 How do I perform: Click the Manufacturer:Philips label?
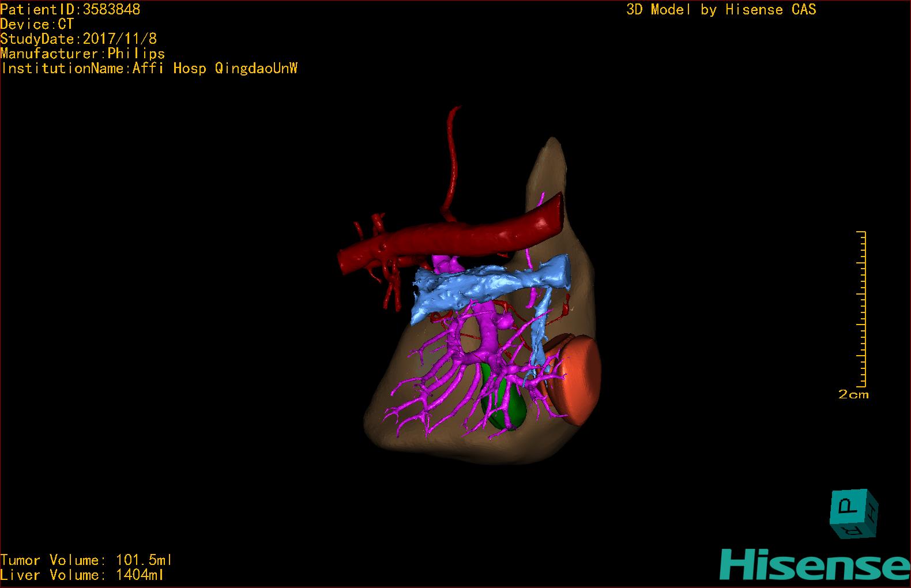82,54
